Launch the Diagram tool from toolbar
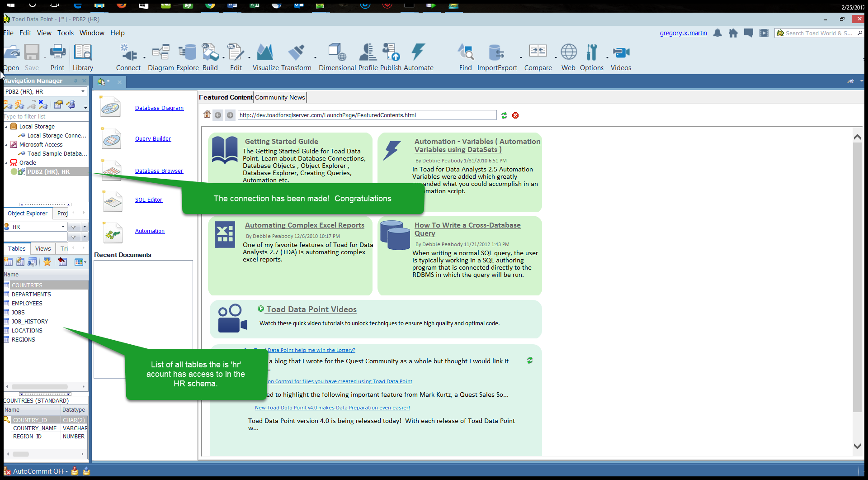Image resolution: width=868 pixels, height=480 pixels. click(160, 57)
